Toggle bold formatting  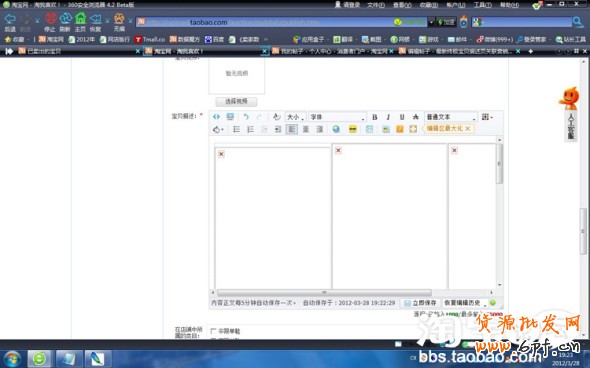374,117
